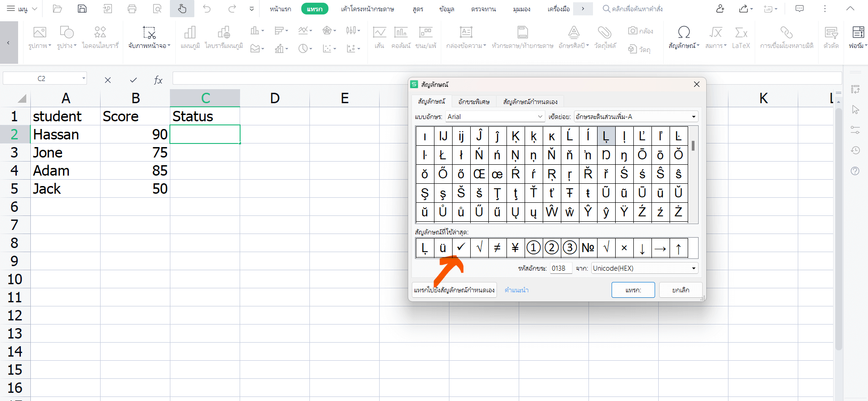
Task: Open หัวกระดาษ/ท้ายกระดาษ header footer tool
Action: click(522, 38)
